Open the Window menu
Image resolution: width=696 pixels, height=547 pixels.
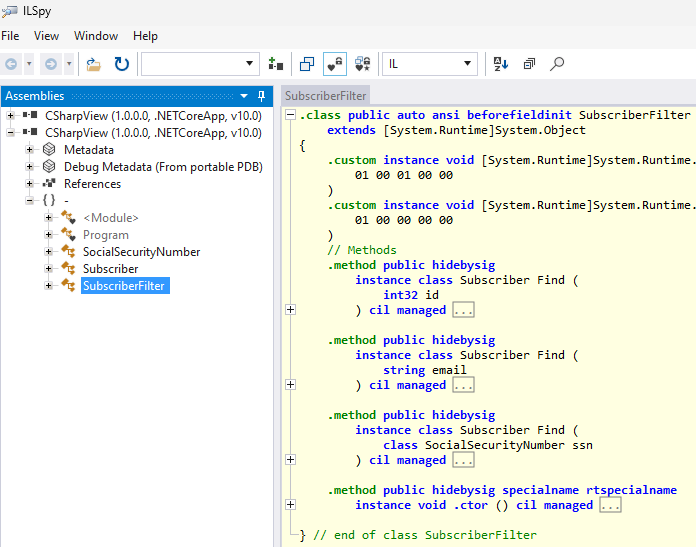pos(96,36)
